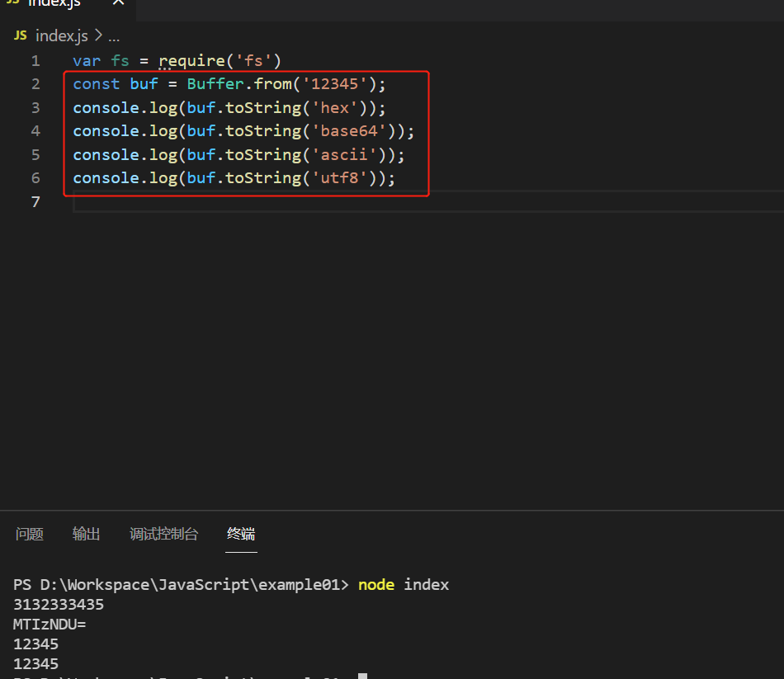The image size is (784, 679).
Task: Expand the breadcrumb ellipsis symbol list
Action: 114,37
